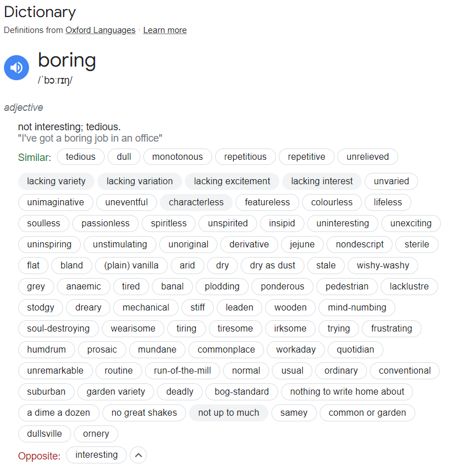Choose the 'suburban' synonym chip

tap(46, 391)
